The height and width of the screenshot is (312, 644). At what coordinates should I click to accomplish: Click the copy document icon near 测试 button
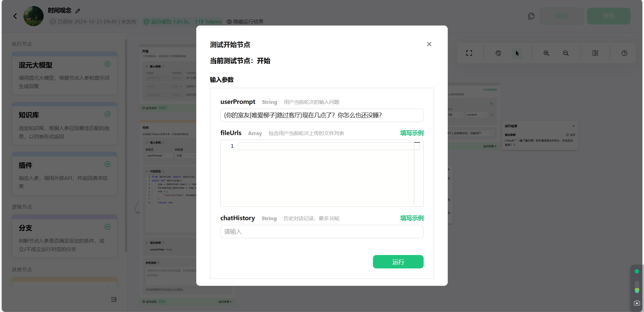click(x=531, y=16)
